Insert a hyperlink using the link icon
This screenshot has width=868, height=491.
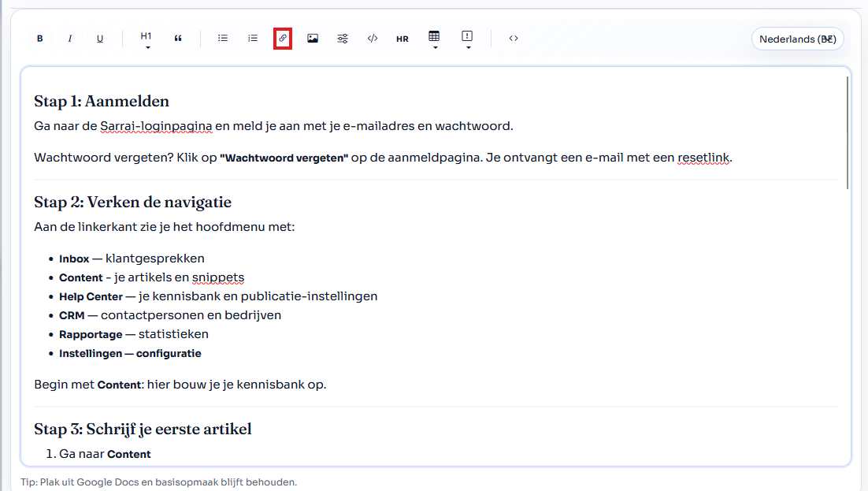[283, 37]
